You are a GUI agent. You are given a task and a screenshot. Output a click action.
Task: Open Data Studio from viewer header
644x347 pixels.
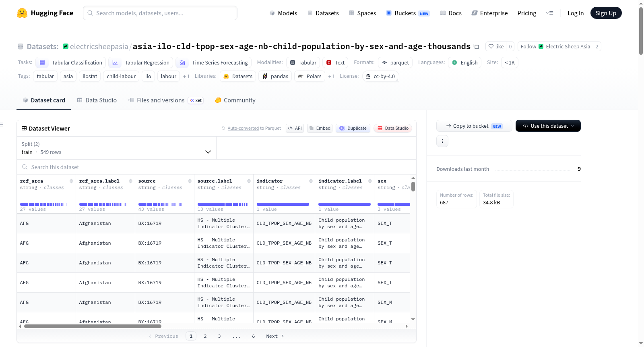point(393,128)
